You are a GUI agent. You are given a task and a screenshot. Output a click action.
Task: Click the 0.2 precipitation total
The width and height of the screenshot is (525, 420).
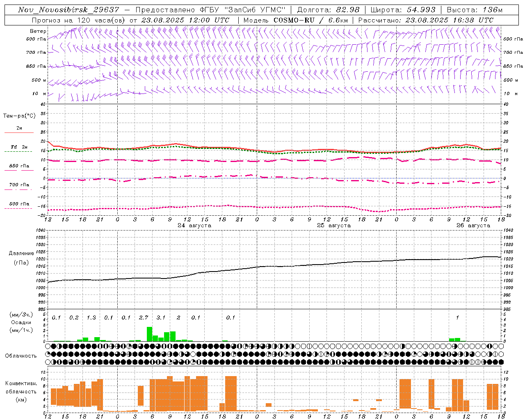pos(74,317)
